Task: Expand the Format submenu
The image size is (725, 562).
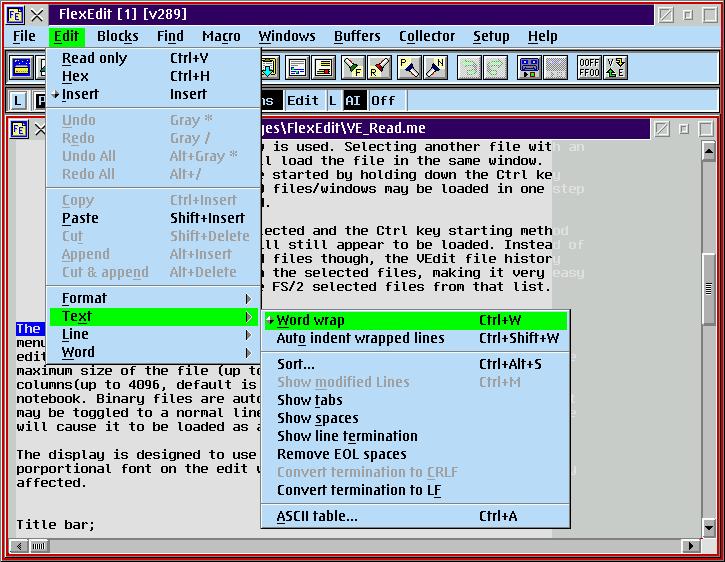Action: tap(84, 298)
